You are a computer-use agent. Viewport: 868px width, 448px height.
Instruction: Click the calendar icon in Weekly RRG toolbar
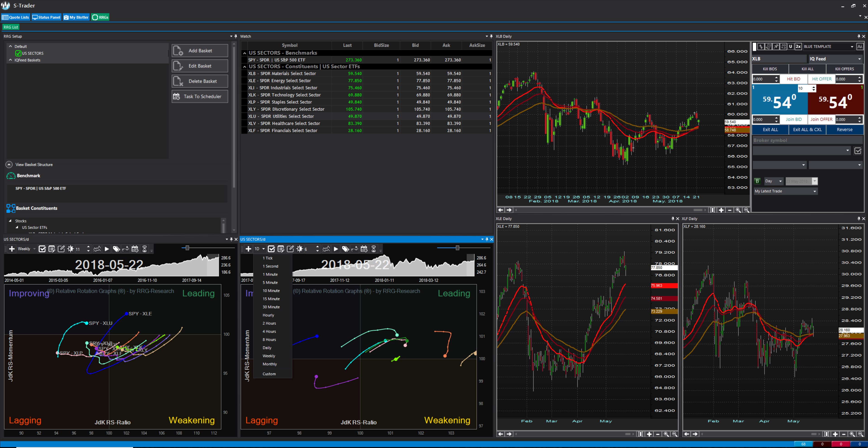135,249
